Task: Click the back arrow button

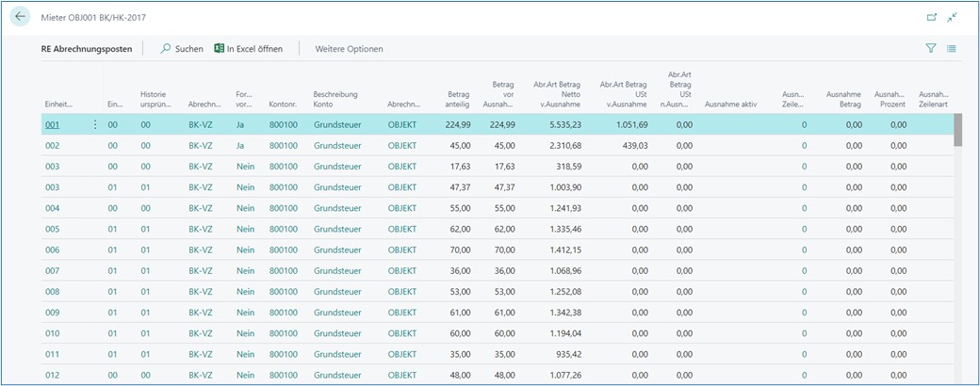Action: click(21, 18)
